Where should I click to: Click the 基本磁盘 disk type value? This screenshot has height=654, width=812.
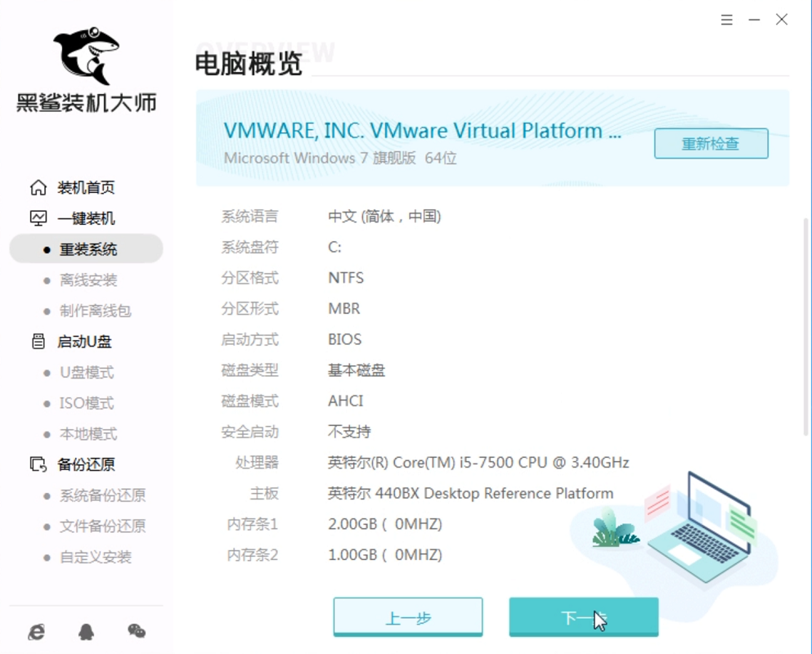click(357, 370)
